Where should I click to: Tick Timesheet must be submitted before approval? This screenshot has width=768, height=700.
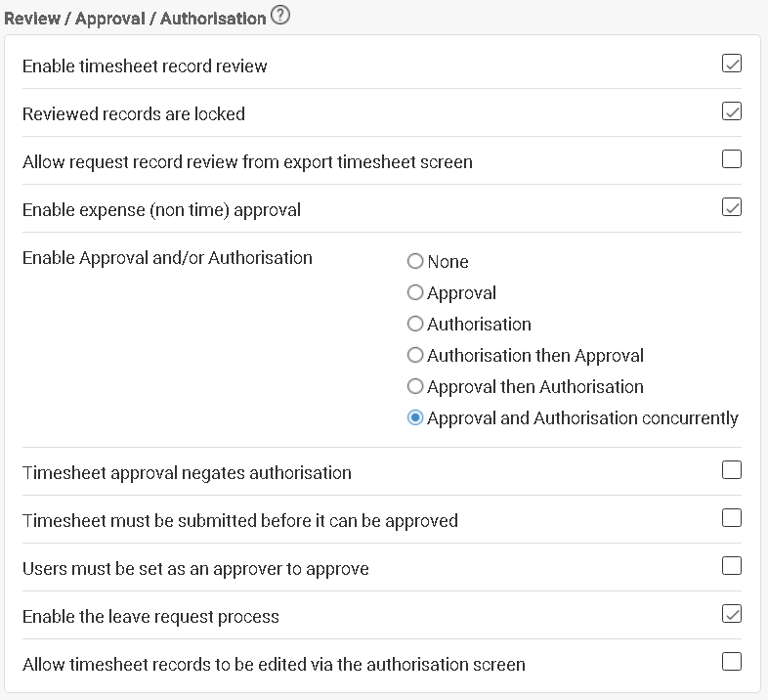[x=731, y=517]
